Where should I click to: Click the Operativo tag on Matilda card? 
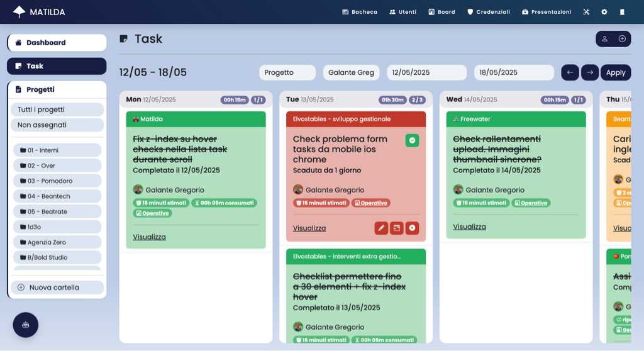152,213
